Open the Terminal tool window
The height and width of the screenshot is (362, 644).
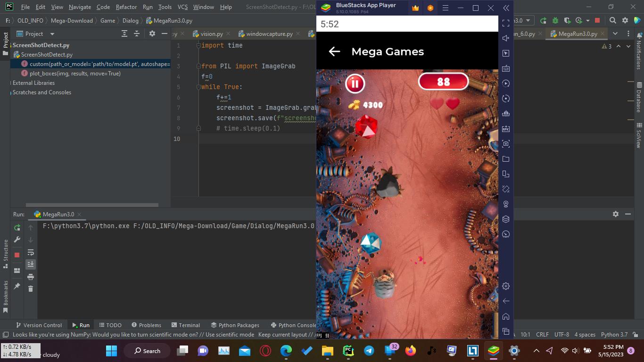coord(186,325)
